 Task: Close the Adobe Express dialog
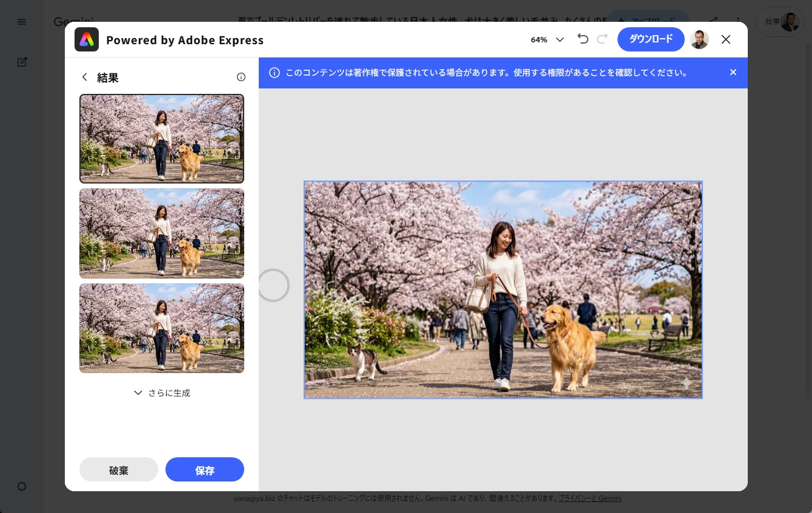click(x=726, y=39)
